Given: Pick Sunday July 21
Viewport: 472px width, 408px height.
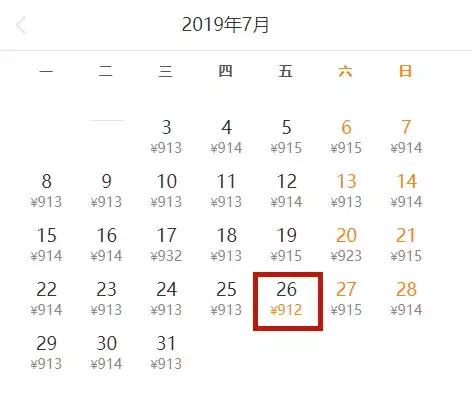Looking at the screenshot, I should tap(406, 245).
